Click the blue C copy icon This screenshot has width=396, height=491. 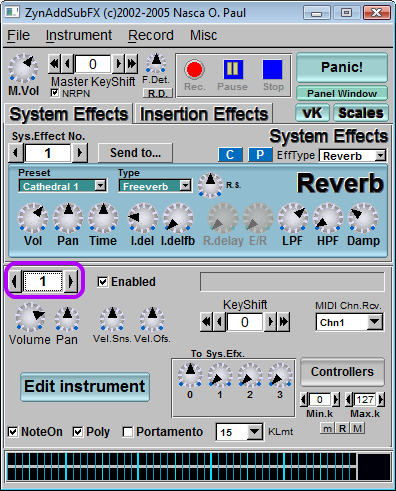(230, 155)
